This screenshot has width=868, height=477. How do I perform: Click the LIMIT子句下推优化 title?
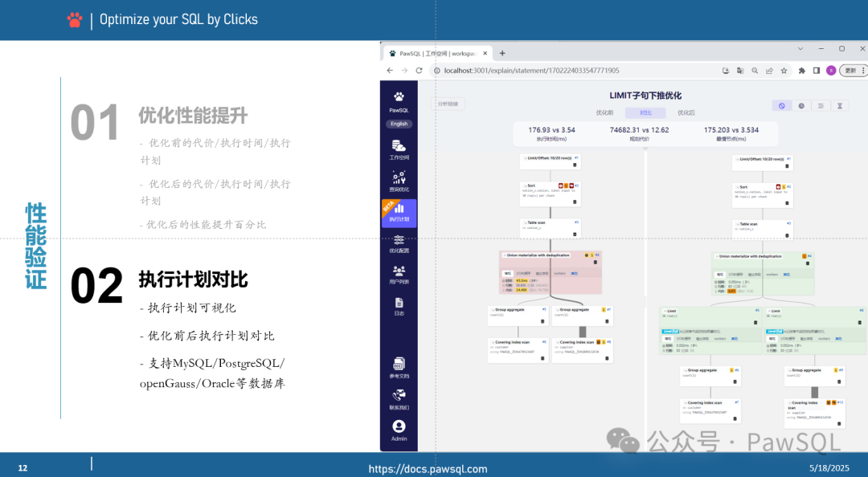tap(645, 96)
